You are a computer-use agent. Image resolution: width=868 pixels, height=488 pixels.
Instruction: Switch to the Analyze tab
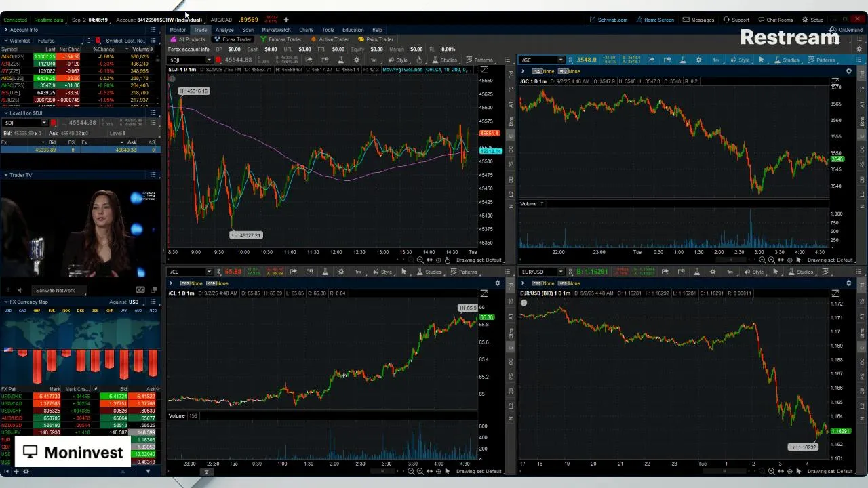tap(224, 30)
